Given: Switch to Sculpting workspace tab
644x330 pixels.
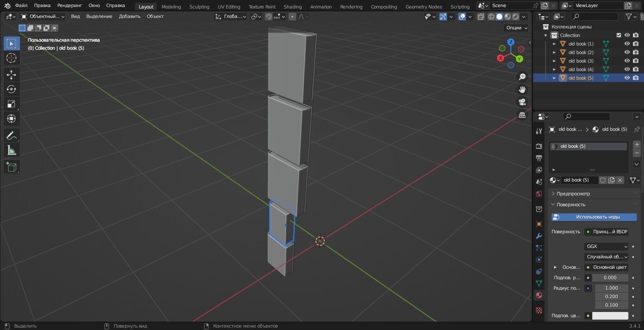Looking at the screenshot, I should pos(199,7).
